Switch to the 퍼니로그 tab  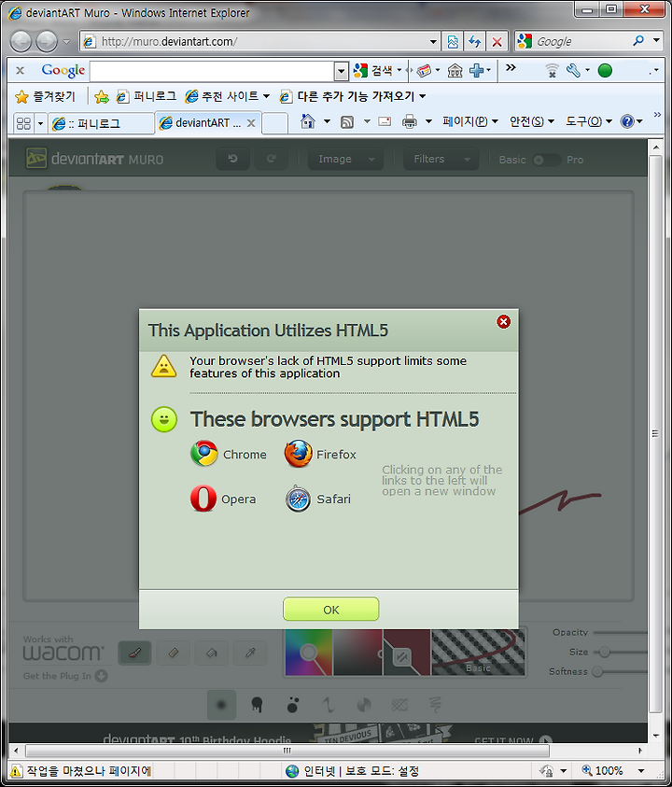coord(101,123)
